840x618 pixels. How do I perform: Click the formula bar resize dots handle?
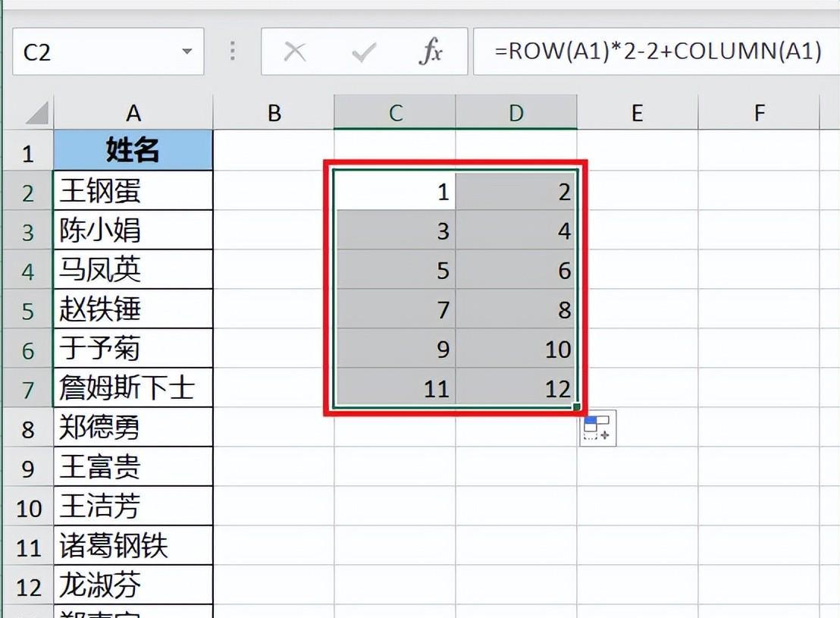(233, 51)
